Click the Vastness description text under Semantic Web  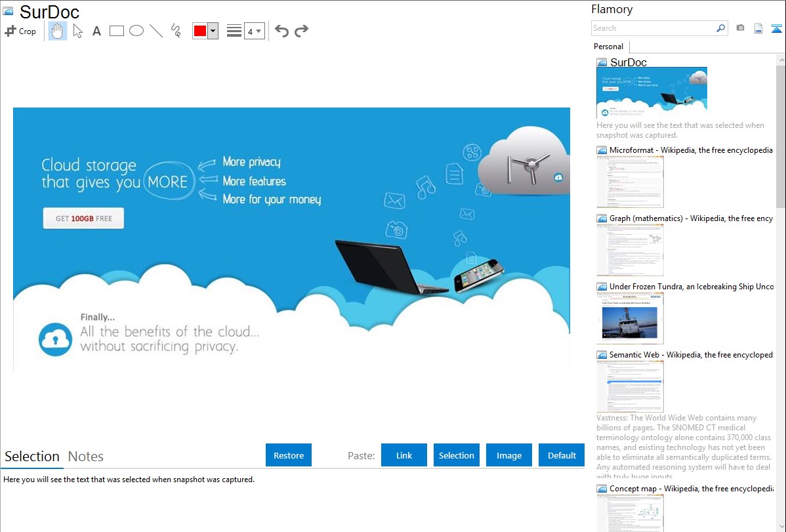tap(684, 447)
